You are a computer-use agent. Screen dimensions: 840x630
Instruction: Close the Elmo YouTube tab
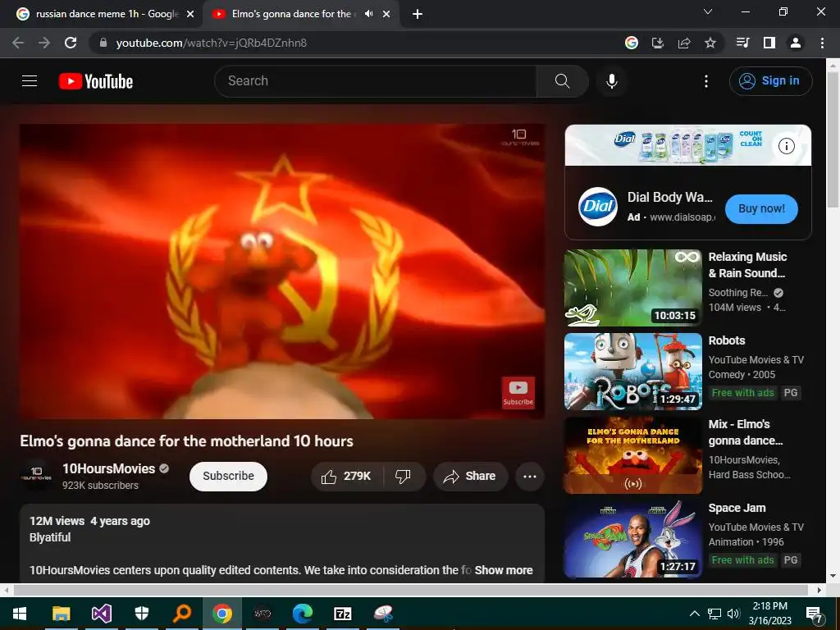386,15
